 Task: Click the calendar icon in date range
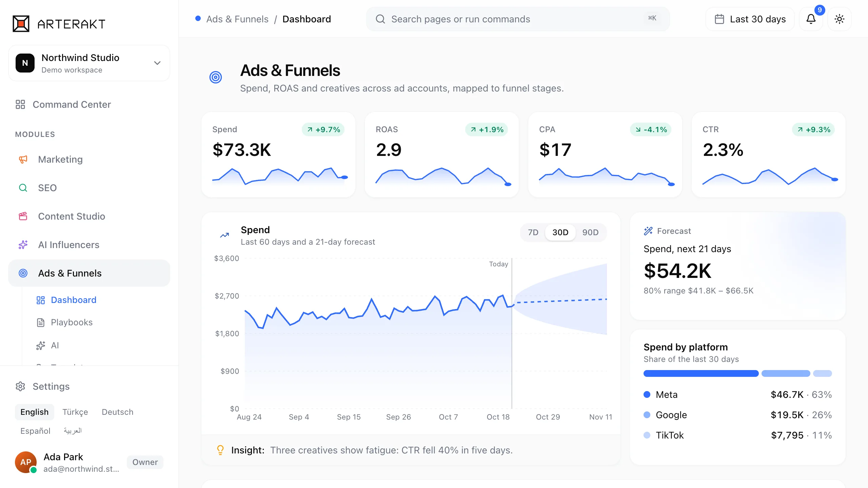pos(719,19)
